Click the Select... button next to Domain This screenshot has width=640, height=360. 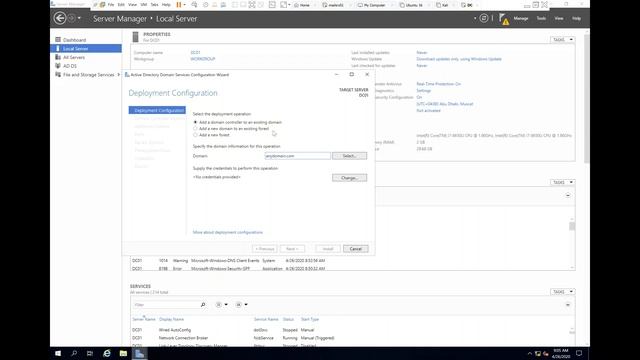pos(349,156)
